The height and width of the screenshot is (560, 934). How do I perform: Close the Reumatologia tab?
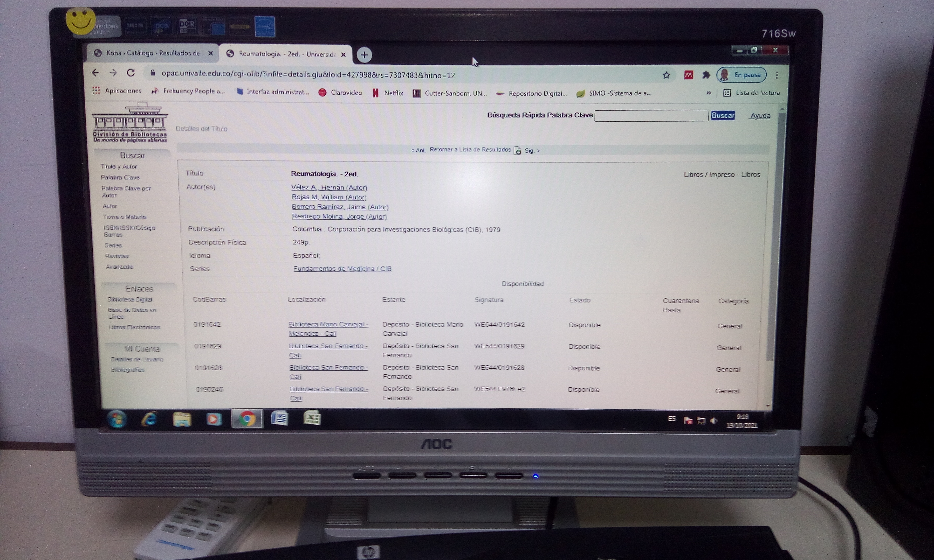click(x=343, y=55)
